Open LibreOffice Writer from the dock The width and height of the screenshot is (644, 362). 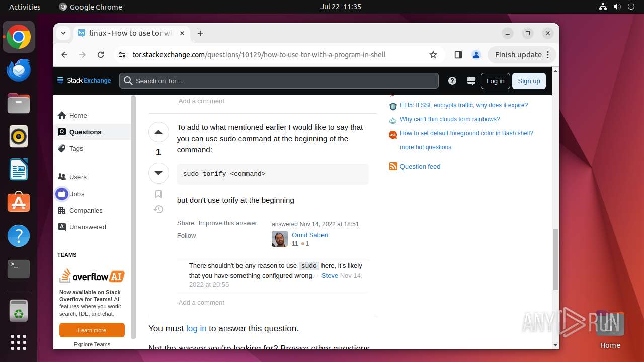[19, 169]
